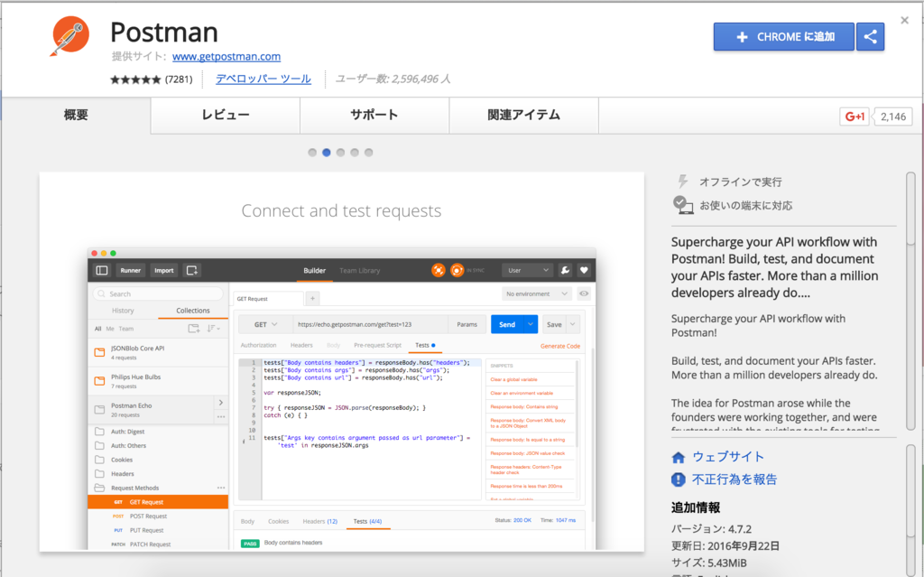Open the ウェブサイト link
The height and width of the screenshot is (577, 924).
click(728, 457)
